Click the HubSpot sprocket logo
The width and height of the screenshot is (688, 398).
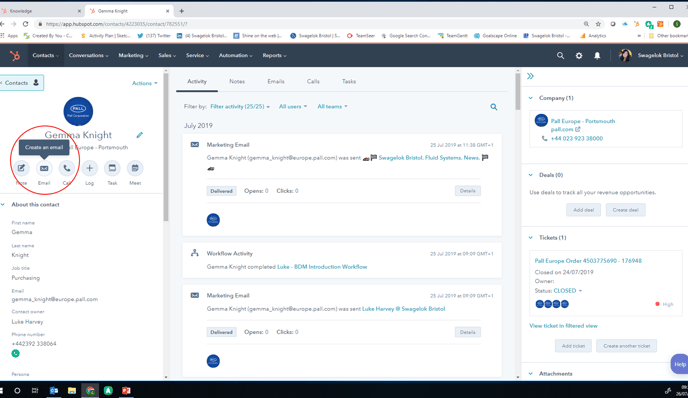tap(15, 56)
